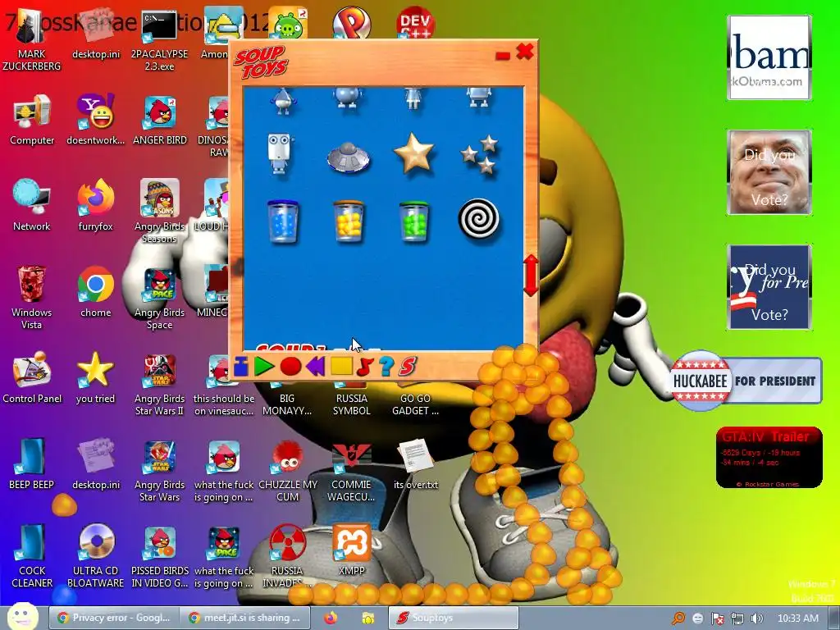This screenshot has width=840, height=630.
Task: Select the 'you tried' star icon
Action: point(95,377)
